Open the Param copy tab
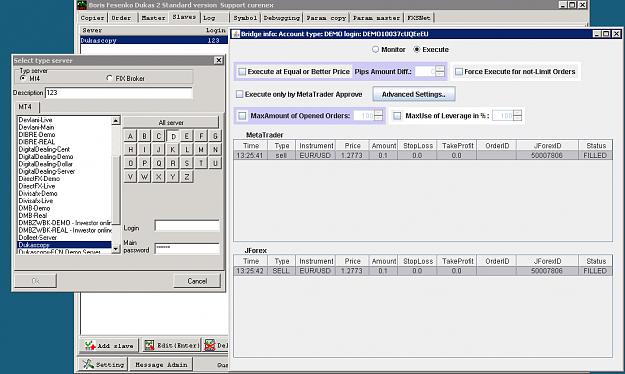This screenshot has width=625, height=374. coord(326,18)
